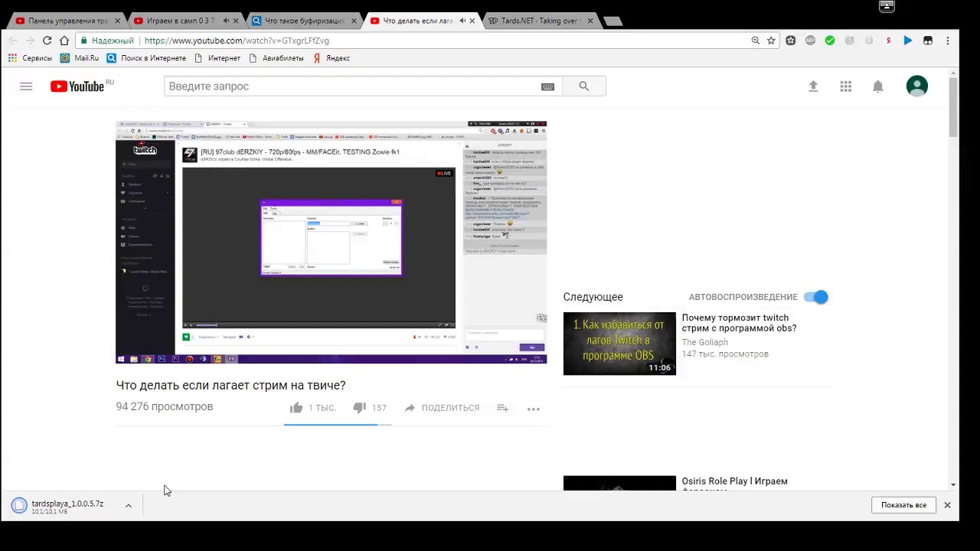Open the account avatar menu

(x=917, y=86)
